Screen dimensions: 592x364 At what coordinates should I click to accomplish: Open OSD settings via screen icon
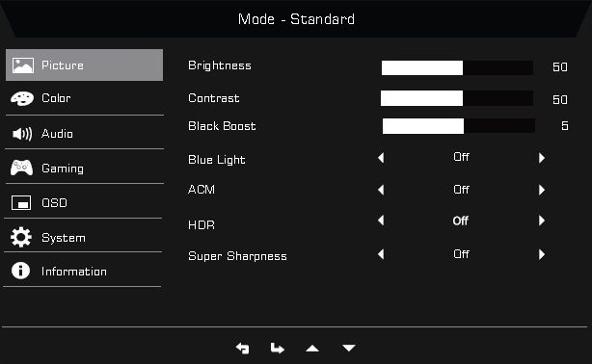[x=21, y=202]
